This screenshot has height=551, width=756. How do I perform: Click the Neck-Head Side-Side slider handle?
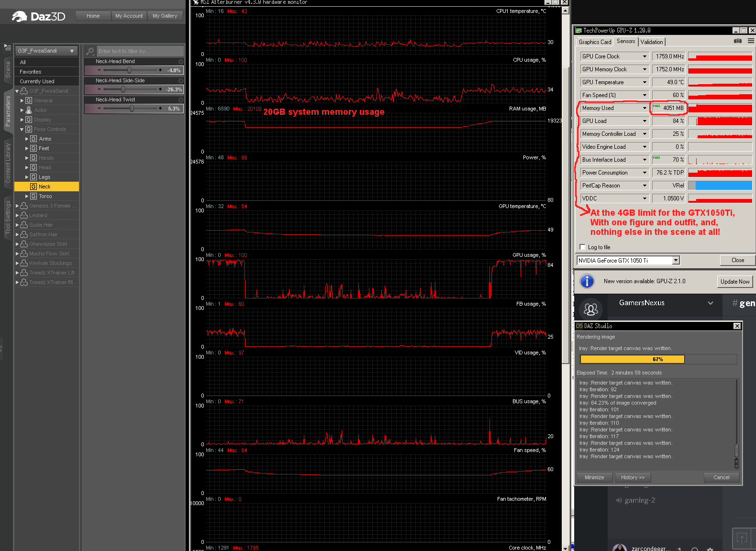(123, 89)
